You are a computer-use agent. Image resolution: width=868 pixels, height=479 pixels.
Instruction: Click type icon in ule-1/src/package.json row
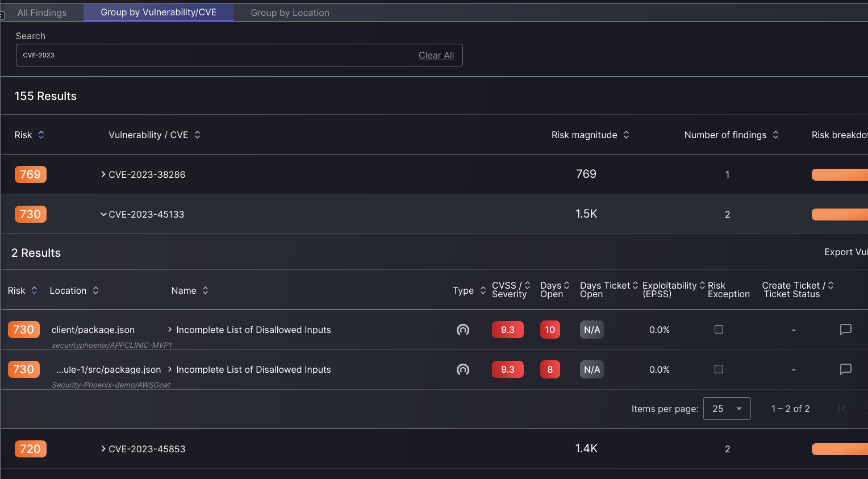463,369
